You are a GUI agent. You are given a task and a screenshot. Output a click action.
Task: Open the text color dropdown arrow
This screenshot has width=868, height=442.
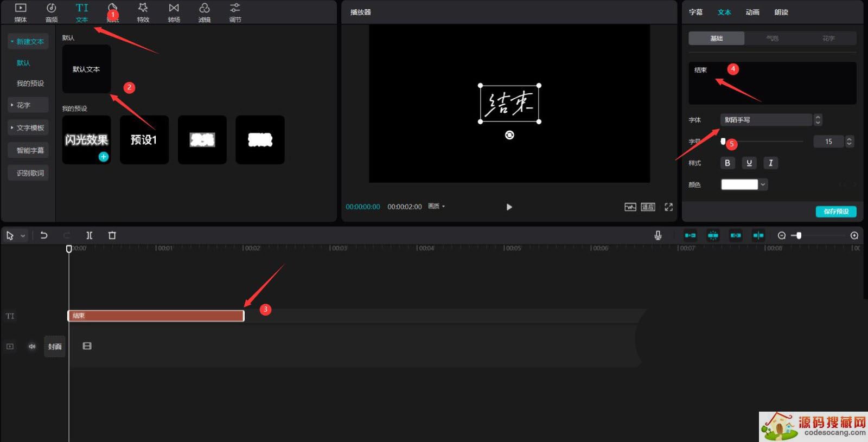[763, 184]
